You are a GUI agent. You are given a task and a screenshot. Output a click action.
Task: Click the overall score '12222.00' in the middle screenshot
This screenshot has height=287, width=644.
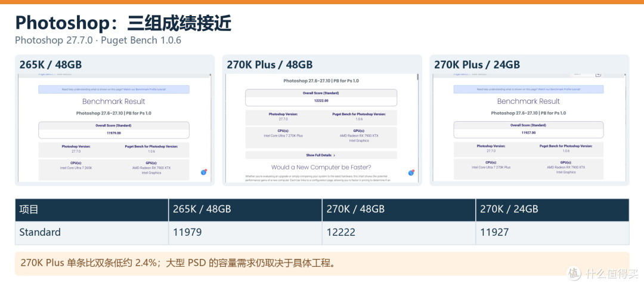tap(321, 100)
